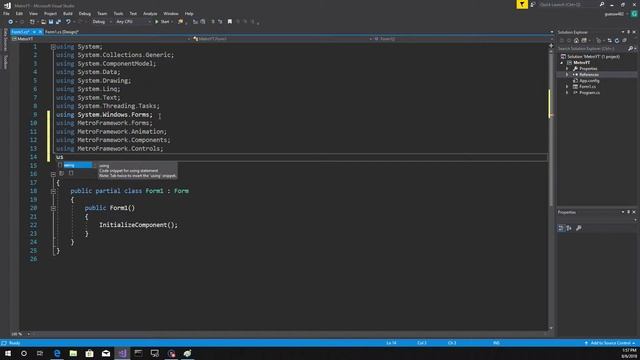Open the Help menu
This screenshot has height=360, width=640.
pos(189,13)
